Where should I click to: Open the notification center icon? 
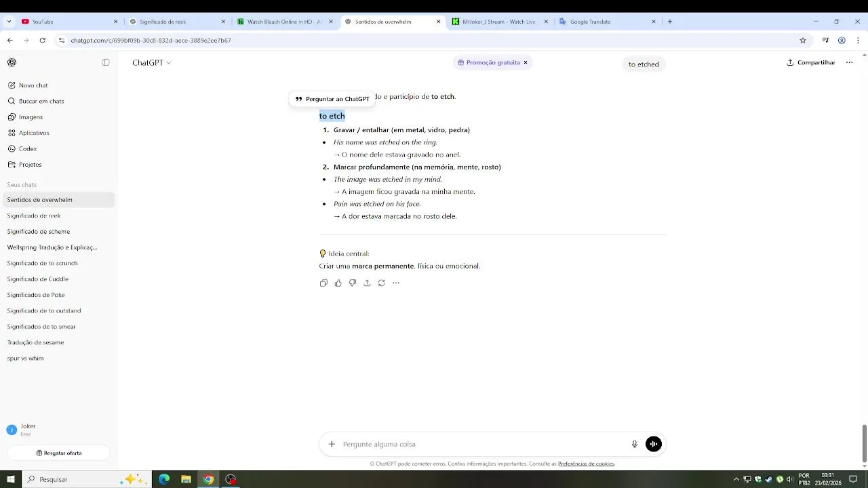(x=853, y=479)
